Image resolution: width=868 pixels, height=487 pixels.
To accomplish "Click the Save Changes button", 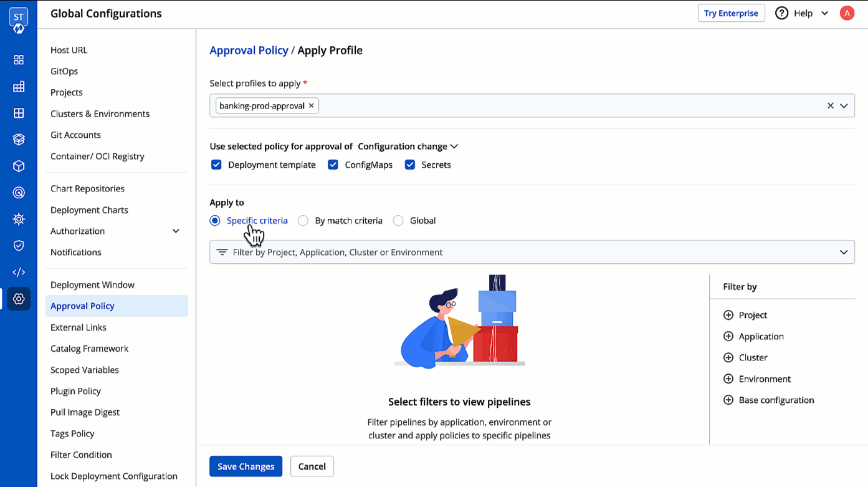I will tap(246, 466).
